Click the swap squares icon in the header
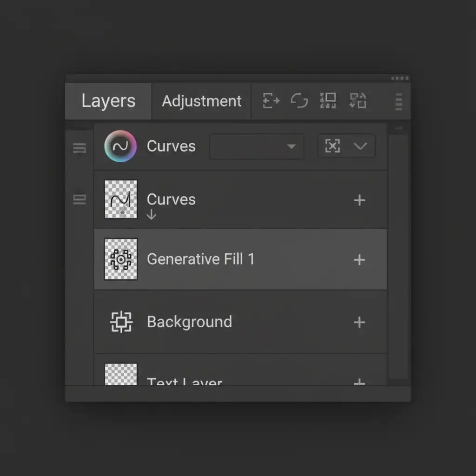Screen dimensions: 476x476 point(358,101)
